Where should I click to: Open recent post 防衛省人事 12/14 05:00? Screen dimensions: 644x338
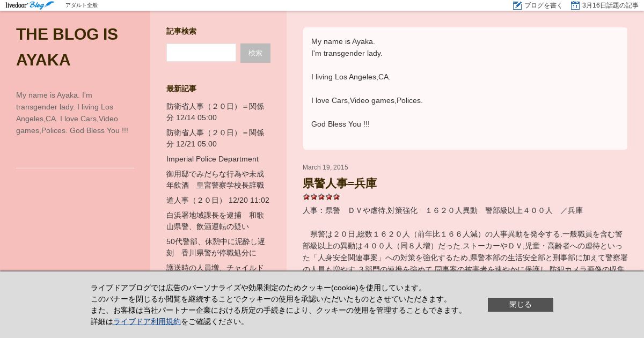tap(215, 112)
